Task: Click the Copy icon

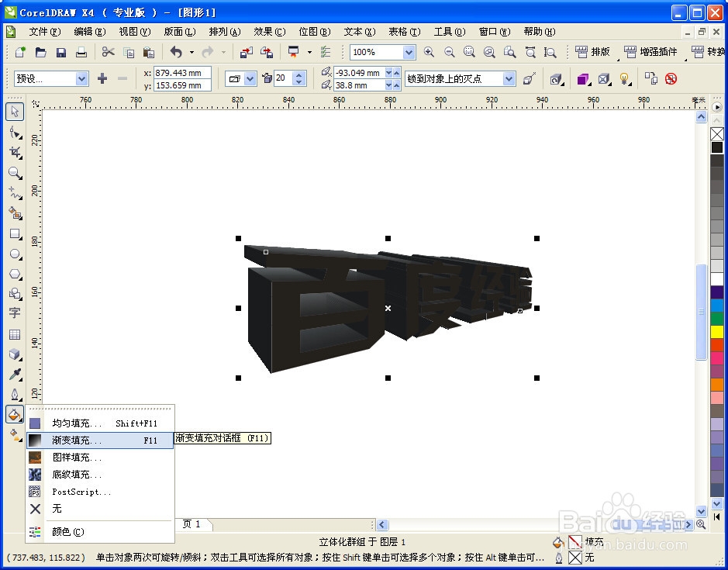Action: (129, 52)
